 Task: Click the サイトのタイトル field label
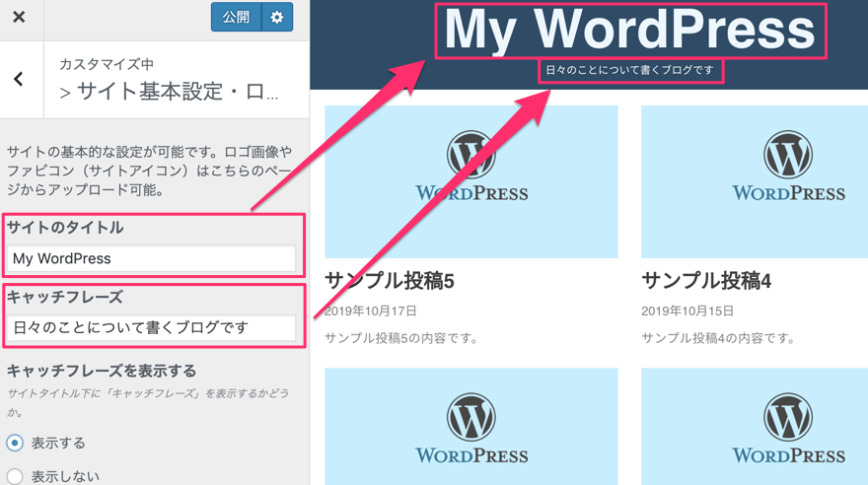pyautogui.click(x=65, y=228)
